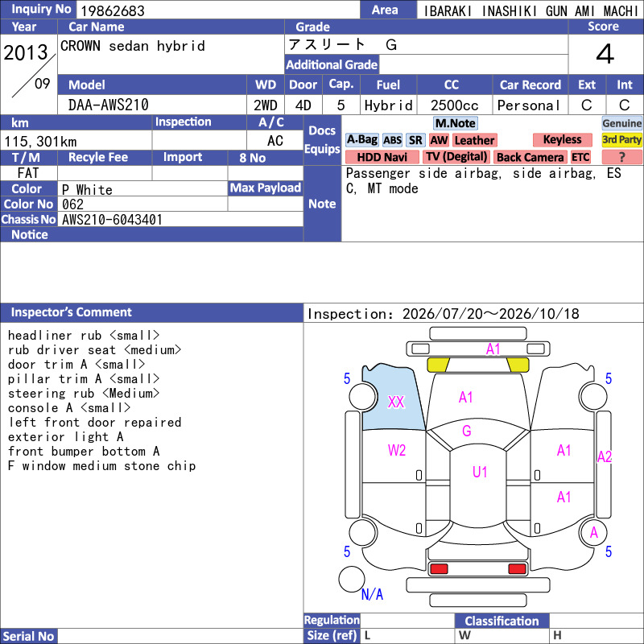Toggle the TV (Degital) indicator
The width and height of the screenshot is (644, 644).
456,157
